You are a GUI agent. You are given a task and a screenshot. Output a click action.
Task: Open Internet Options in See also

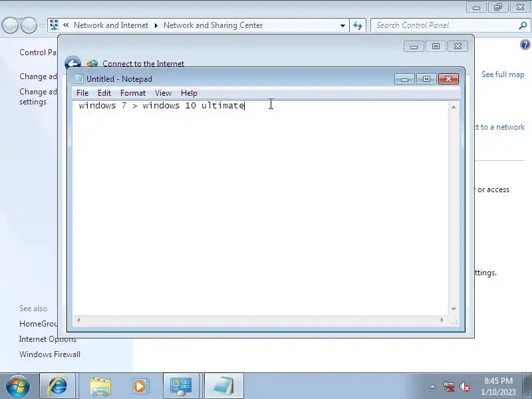tap(47, 339)
